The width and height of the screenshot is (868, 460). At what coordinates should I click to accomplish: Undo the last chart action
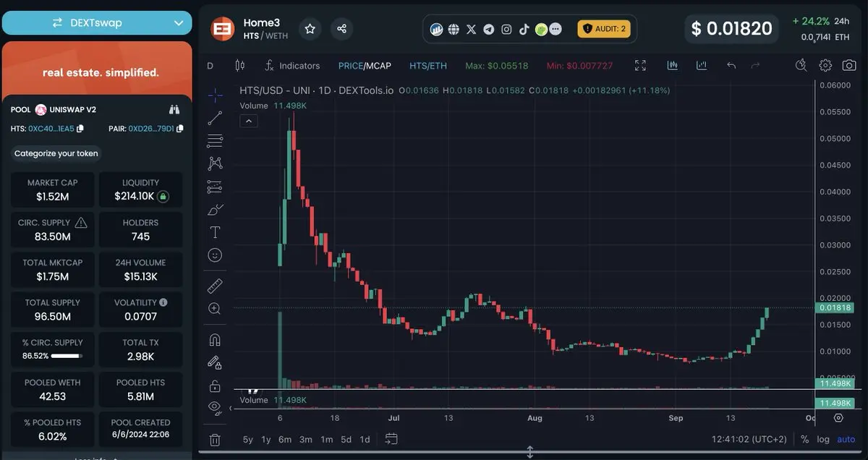pos(731,66)
